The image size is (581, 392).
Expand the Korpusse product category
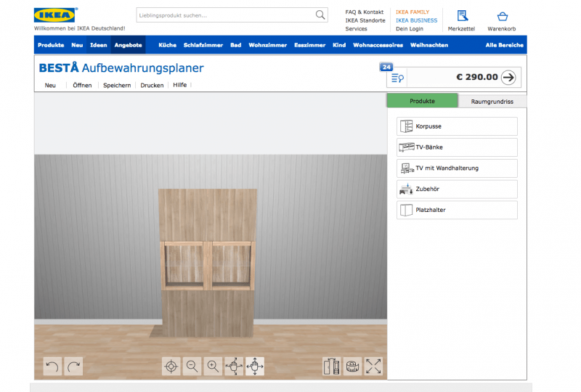(x=457, y=126)
